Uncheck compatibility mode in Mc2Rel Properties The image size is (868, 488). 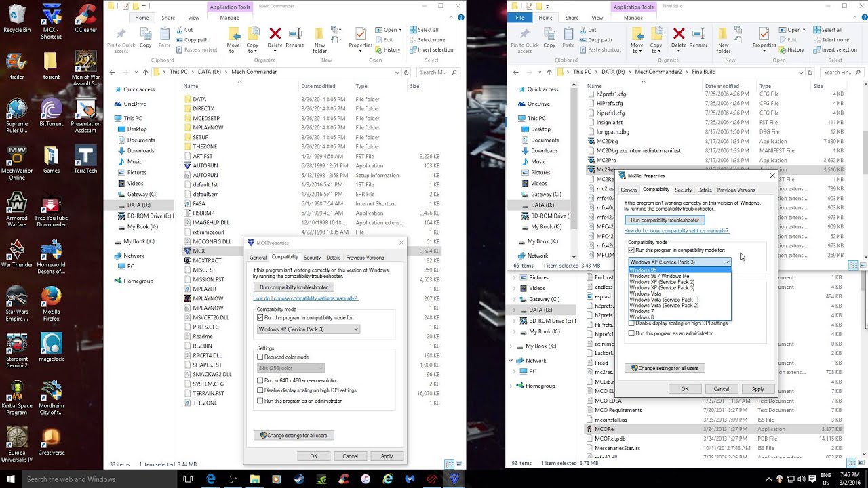[x=631, y=250]
